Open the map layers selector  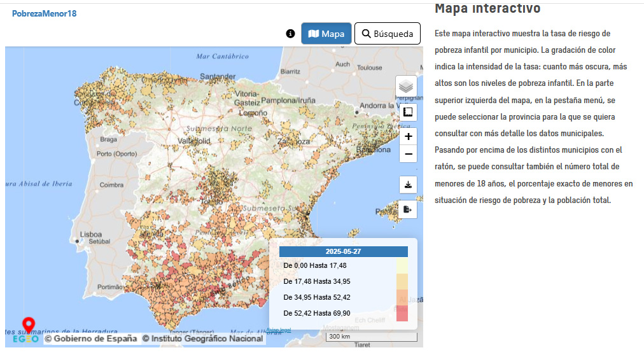(x=406, y=87)
